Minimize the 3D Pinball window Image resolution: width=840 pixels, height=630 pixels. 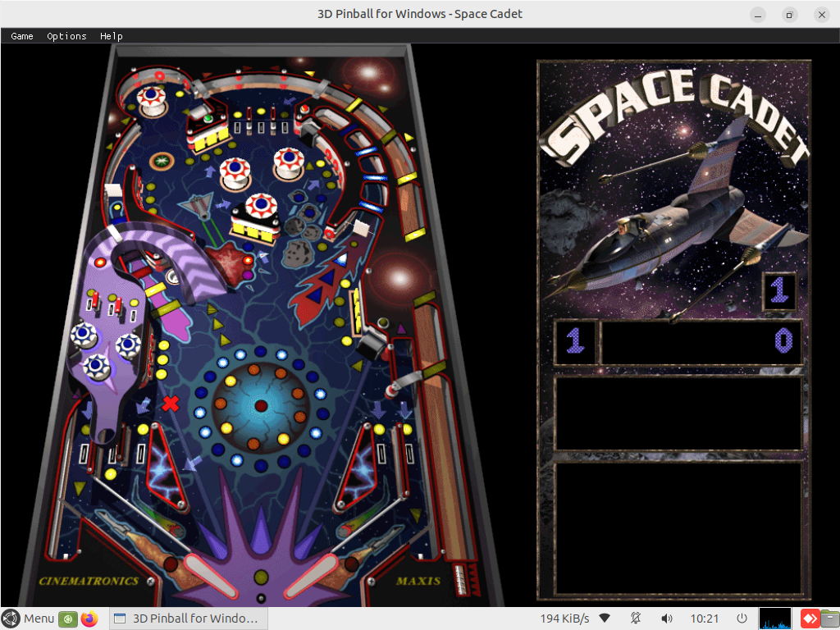point(757,15)
